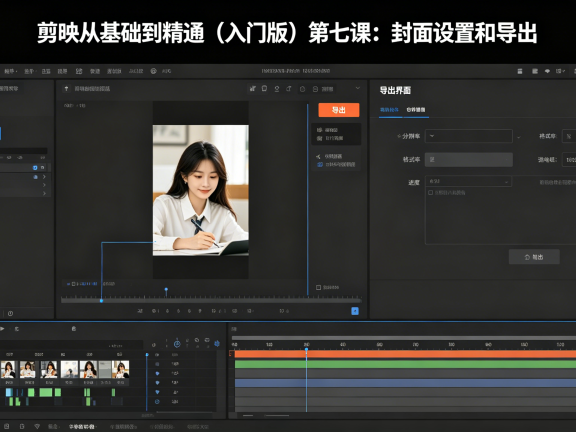This screenshot has height=432, width=576.
Task: Click the blue link icon row beside preview
Action: (336, 165)
